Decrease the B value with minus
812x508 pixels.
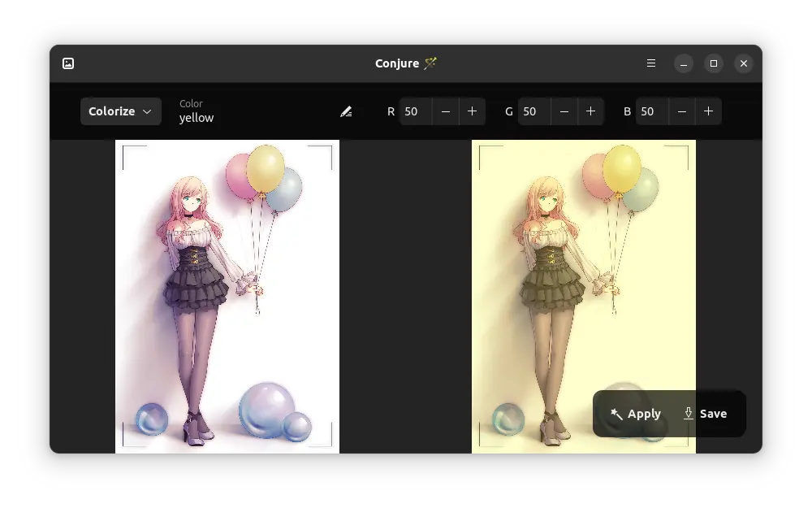682,111
